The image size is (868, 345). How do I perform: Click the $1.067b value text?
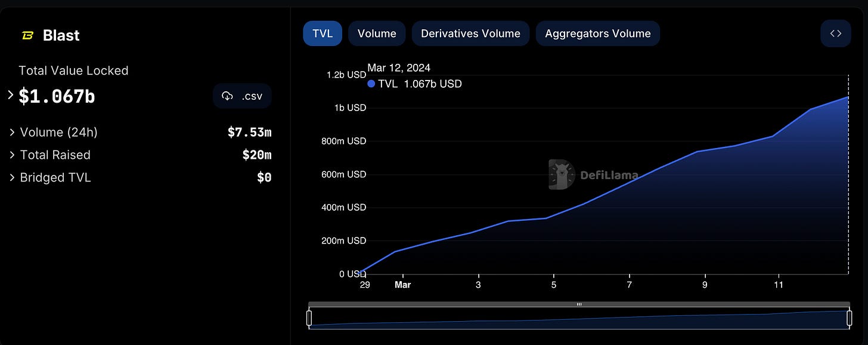pyautogui.click(x=57, y=96)
